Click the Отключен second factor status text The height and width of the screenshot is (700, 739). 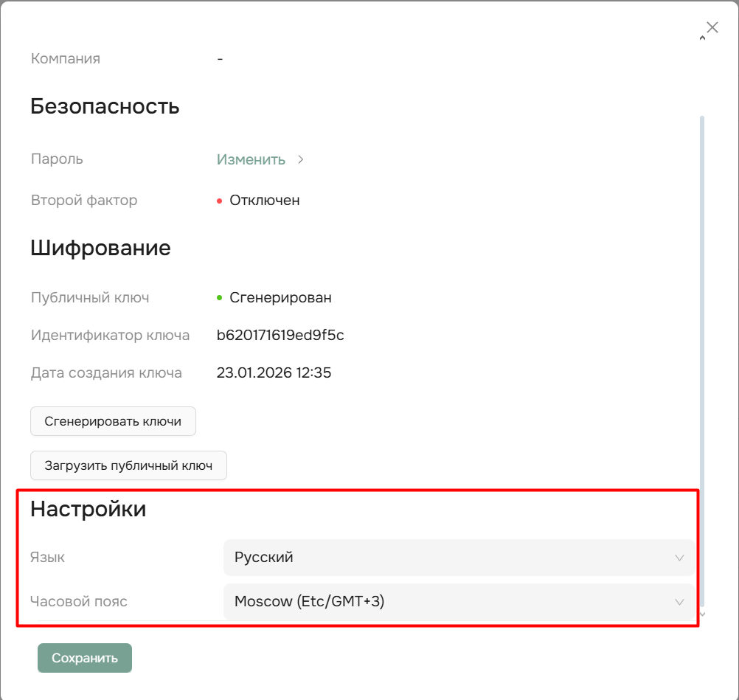pyautogui.click(x=265, y=201)
